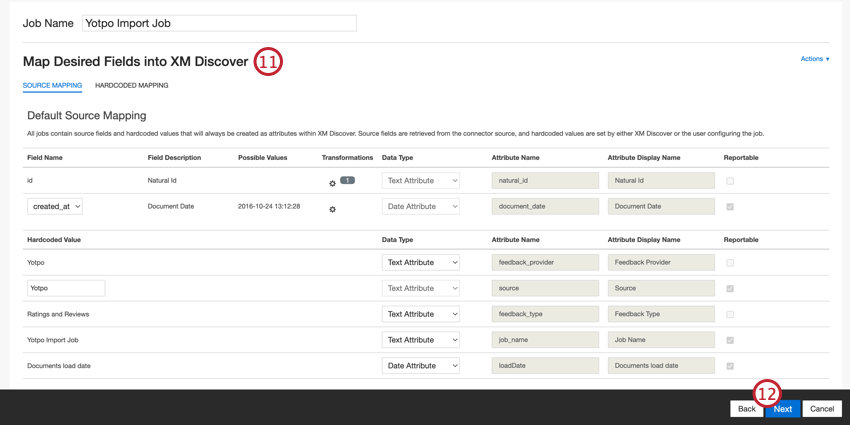Open transformations gear for id field
This screenshot has height=425, width=850.
pos(332,184)
